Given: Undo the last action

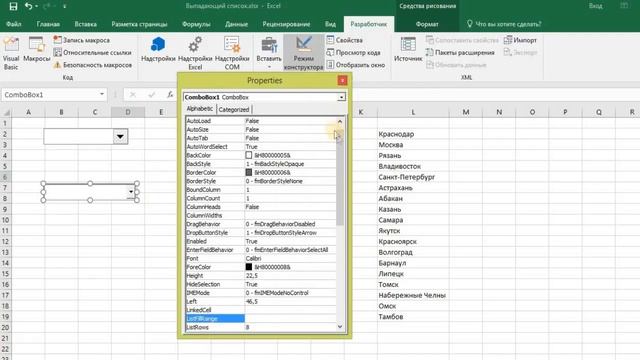Looking at the screenshot, I should point(28,6).
